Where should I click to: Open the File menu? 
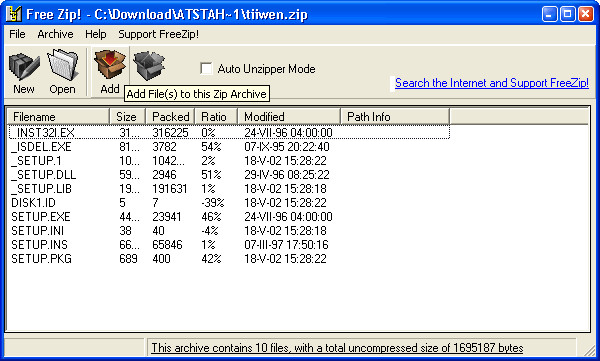[x=17, y=34]
